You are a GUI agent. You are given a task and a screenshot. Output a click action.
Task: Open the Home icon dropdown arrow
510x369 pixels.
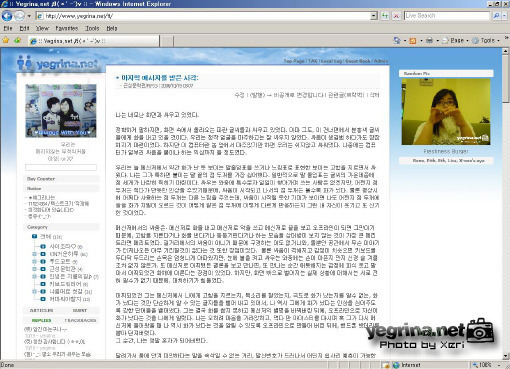[405, 41]
